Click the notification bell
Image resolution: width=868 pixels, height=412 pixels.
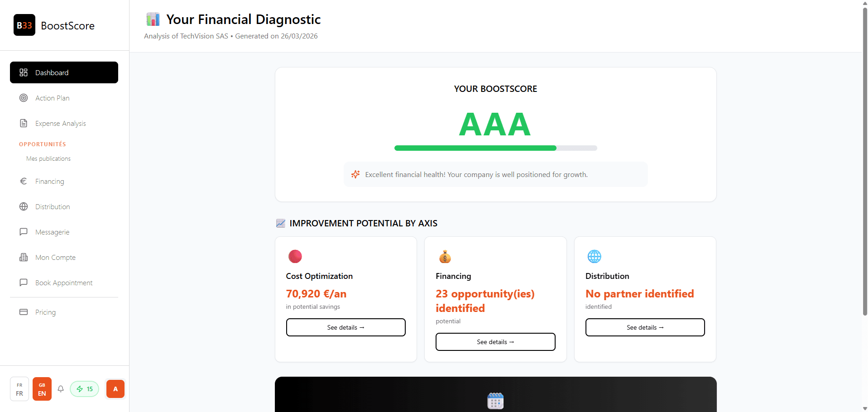(x=61, y=389)
